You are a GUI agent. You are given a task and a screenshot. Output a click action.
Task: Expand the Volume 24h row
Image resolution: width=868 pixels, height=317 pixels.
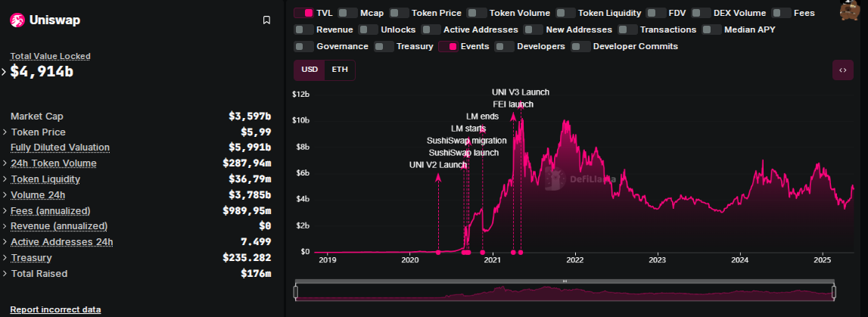(5, 194)
